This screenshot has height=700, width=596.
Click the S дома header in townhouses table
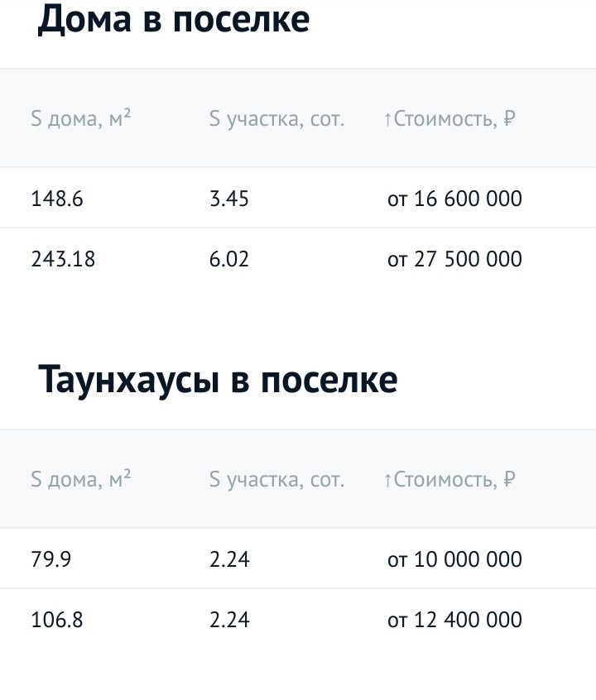point(81,479)
